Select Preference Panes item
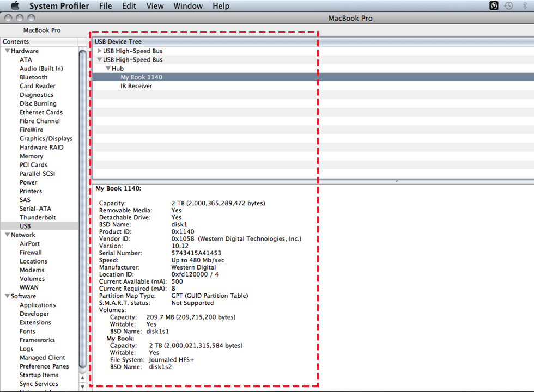The height and width of the screenshot is (392, 534). tap(44, 366)
